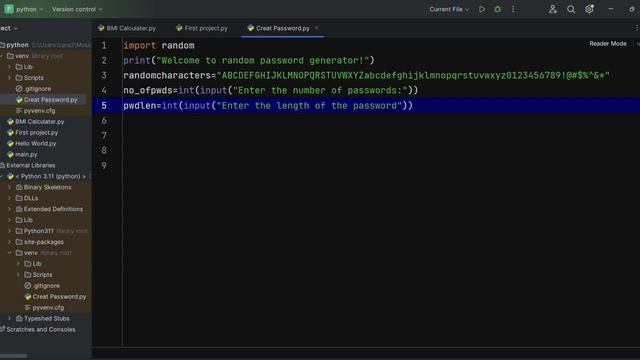Click the python project badge icon

click(9, 9)
